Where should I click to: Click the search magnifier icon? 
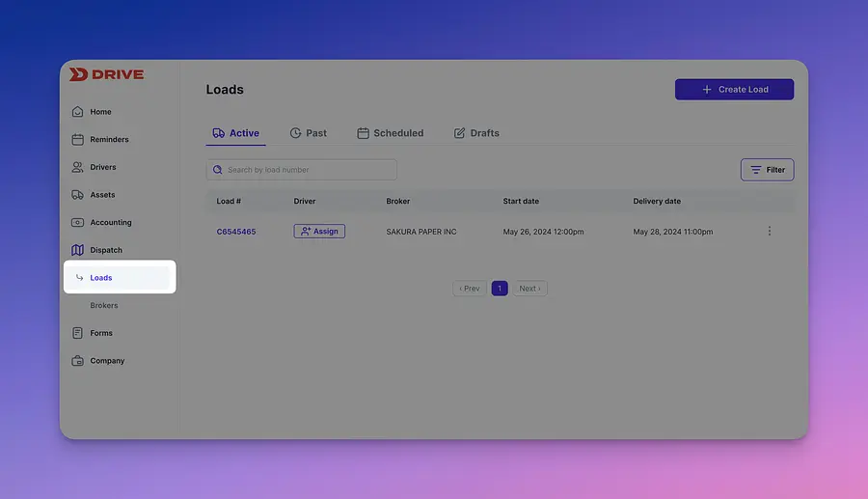218,170
